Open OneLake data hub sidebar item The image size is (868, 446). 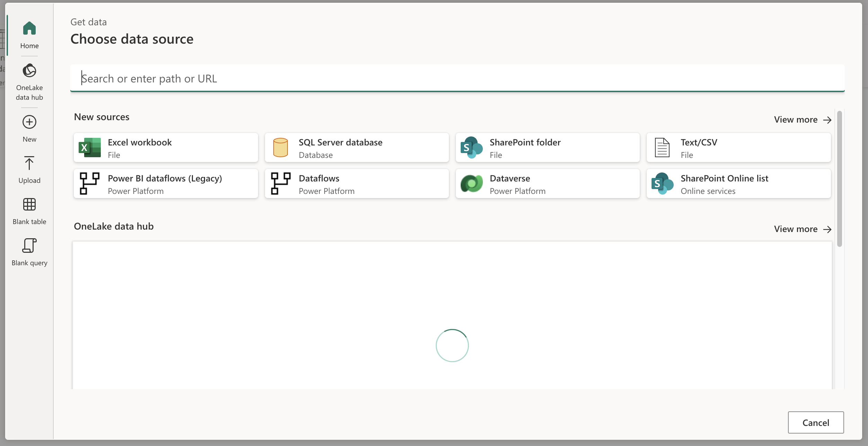click(x=29, y=82)
